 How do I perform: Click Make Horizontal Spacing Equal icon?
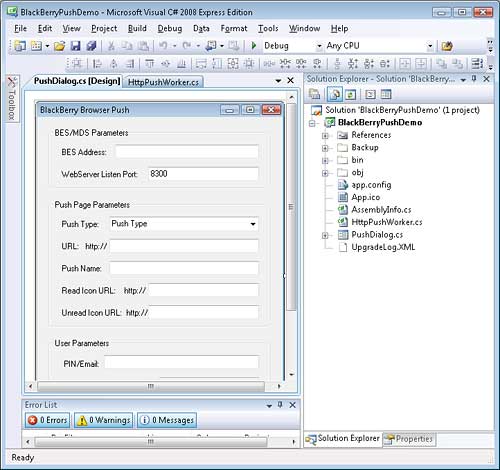click(x=269, y=63)
